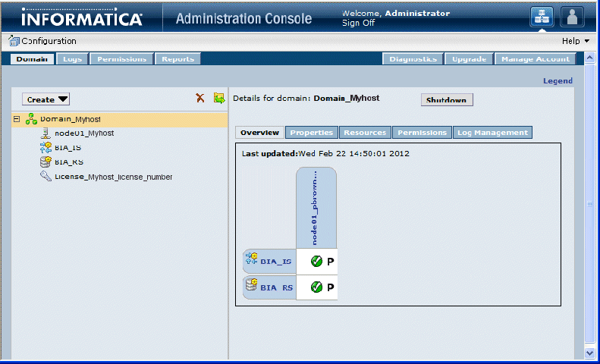Open the top Permissions tab

tap(121, 59)
